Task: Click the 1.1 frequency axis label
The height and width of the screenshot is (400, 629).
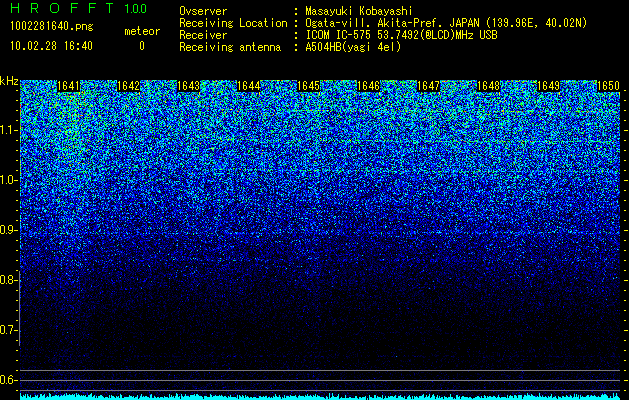Action: (x=8, y=130)
